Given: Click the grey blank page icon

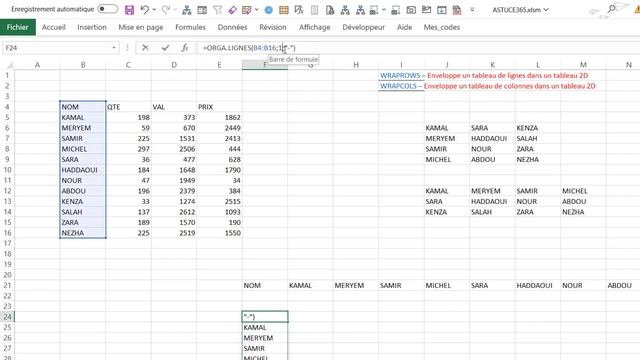Looking at the screenshot, I should coord(314,10).
